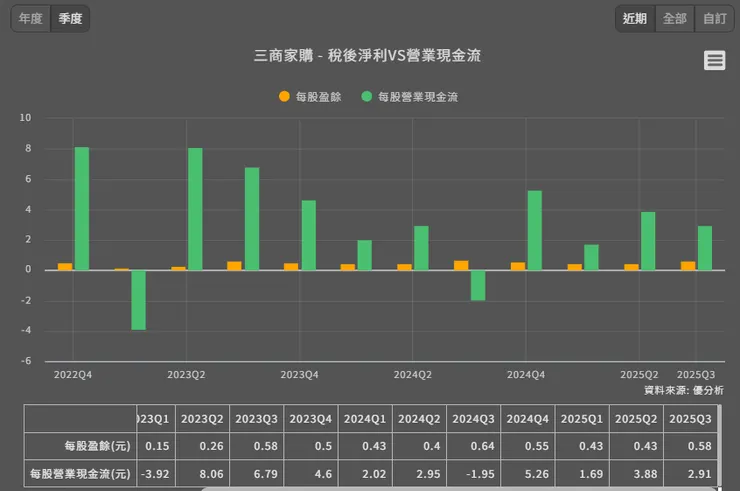The height and width of the screenshot is (491, 740).
Task: Click the 2025Q2 green cash flow bar
Action: [648, 241]
